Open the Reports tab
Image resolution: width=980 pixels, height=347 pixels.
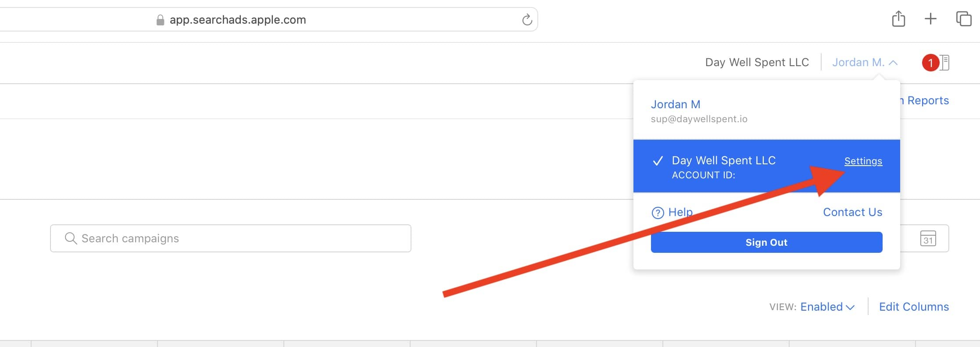[927, 101]
